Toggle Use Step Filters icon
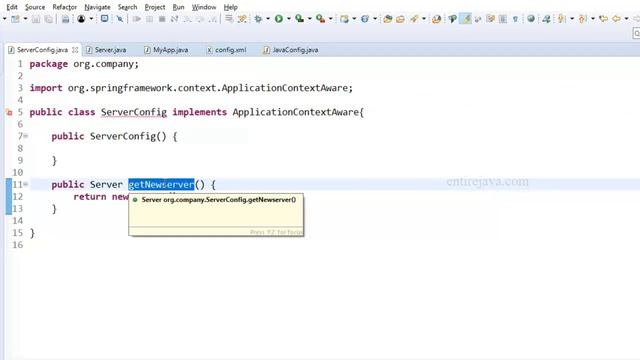This screenshot has height=360, width=640. point(242,19)
